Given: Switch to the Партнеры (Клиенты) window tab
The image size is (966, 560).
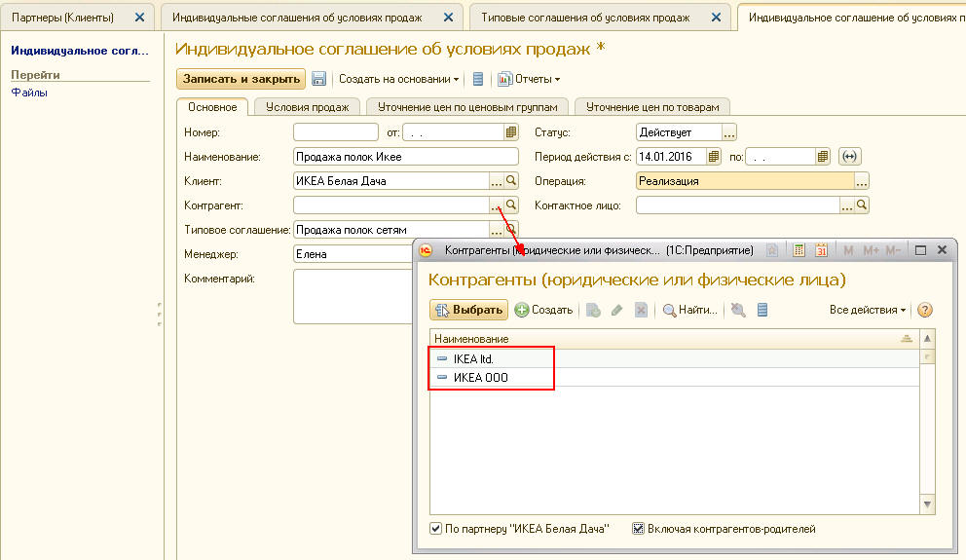Looking at the screenshot, I should pyautogui.click(x=63, y=18).
